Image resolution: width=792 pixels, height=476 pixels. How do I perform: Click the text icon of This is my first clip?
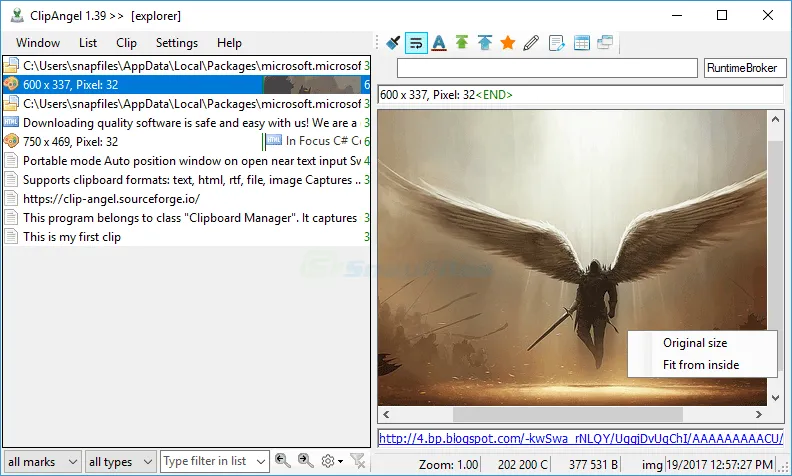click(11, 236)
